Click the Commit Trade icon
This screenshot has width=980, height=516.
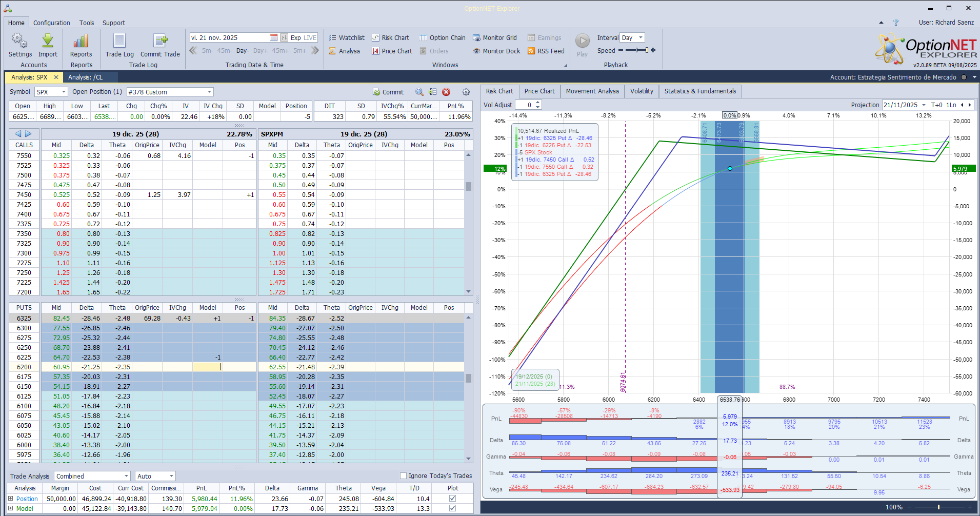[160, 42]
